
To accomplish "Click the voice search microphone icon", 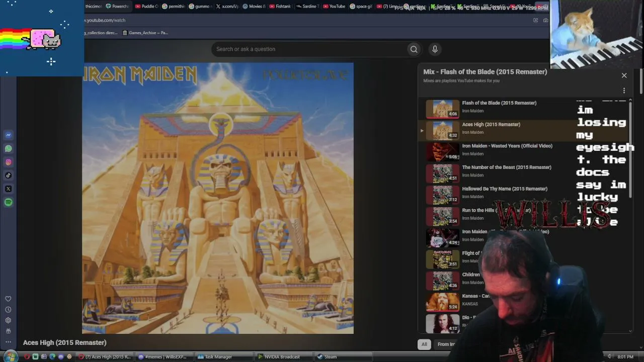I will tap(435, 49).
